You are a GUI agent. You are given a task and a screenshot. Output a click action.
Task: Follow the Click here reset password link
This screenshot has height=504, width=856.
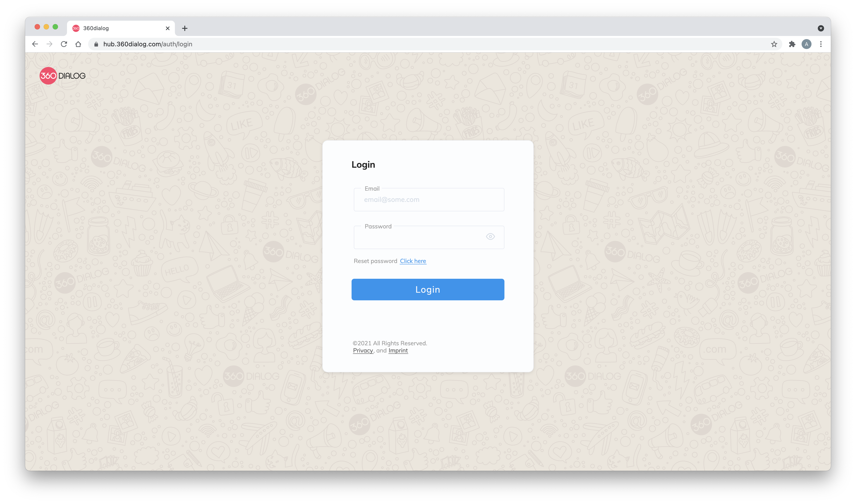[413, 261]
